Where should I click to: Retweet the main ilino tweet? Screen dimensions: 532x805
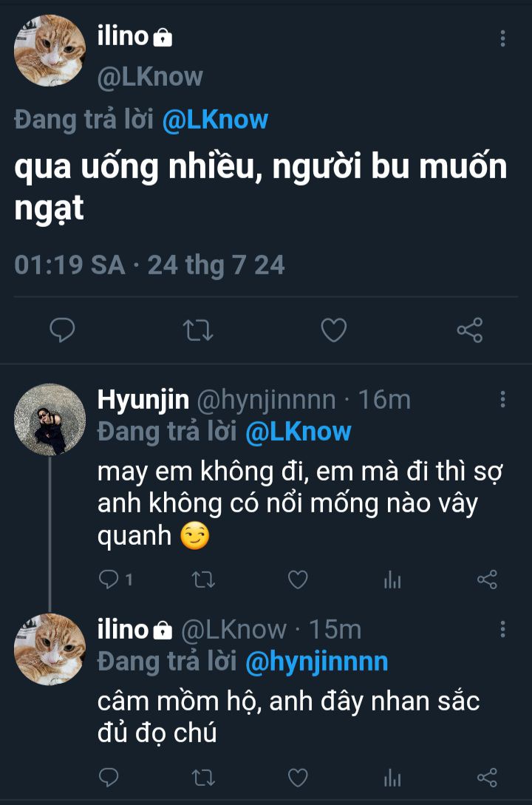pos(197,330)
